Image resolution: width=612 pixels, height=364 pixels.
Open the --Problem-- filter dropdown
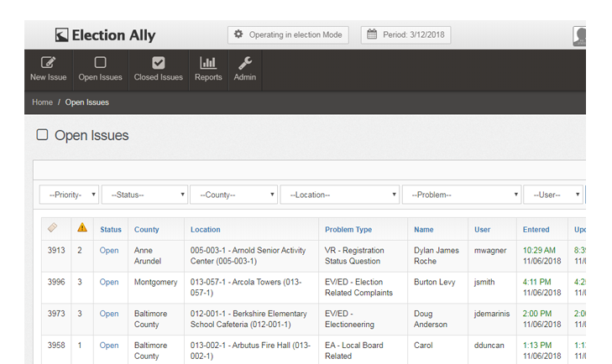(462, 195)
